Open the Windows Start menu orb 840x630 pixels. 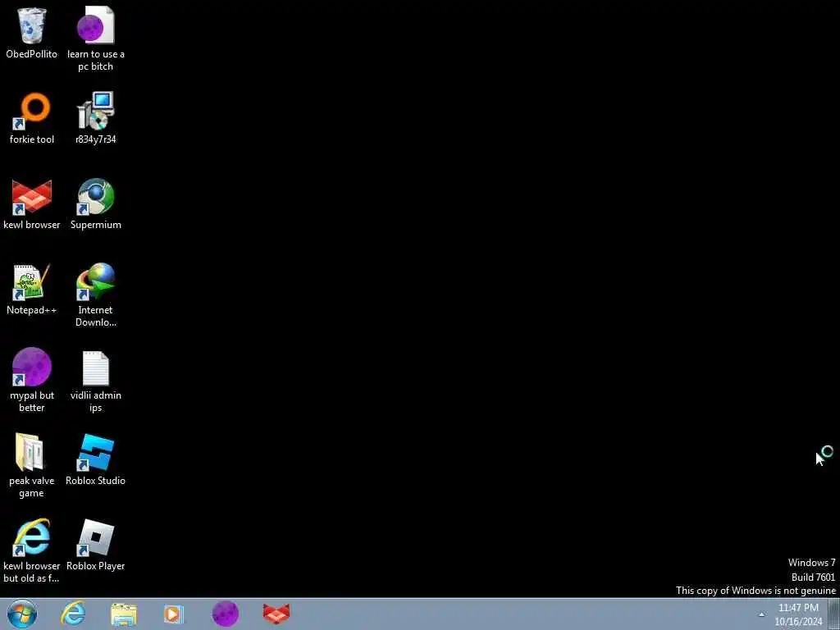click(22, 614)
